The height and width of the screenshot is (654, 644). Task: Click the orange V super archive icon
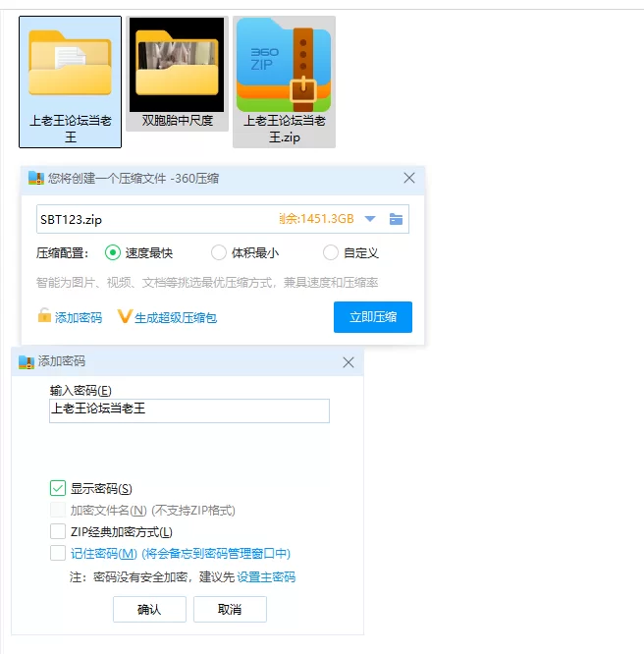coord(125,316)
